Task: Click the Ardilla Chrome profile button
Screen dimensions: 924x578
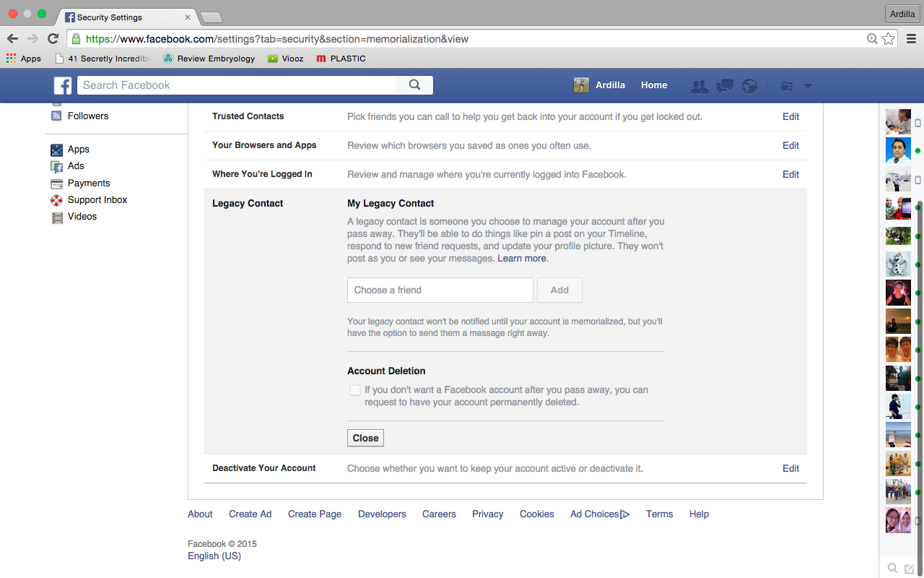Action: click(902, 14)
